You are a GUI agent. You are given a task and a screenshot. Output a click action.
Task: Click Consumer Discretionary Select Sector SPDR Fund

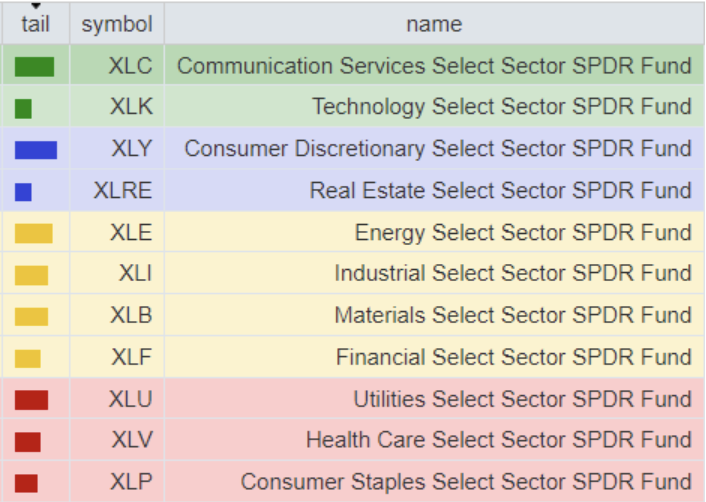pos(438,149)
